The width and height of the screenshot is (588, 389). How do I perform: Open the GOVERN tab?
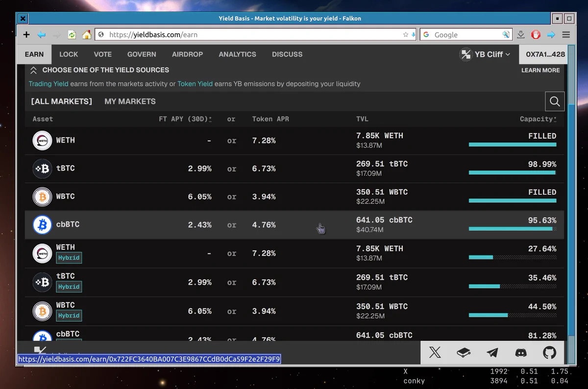(x=142, y=54)
